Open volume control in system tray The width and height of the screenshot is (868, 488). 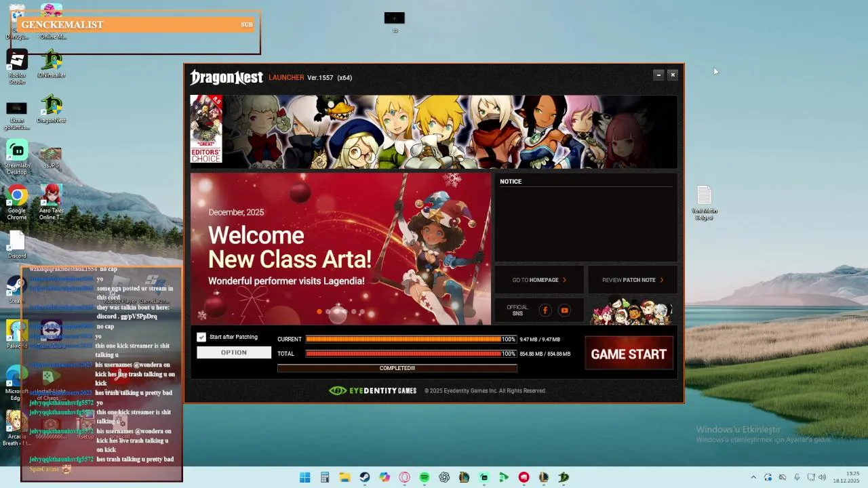[822, 477]
